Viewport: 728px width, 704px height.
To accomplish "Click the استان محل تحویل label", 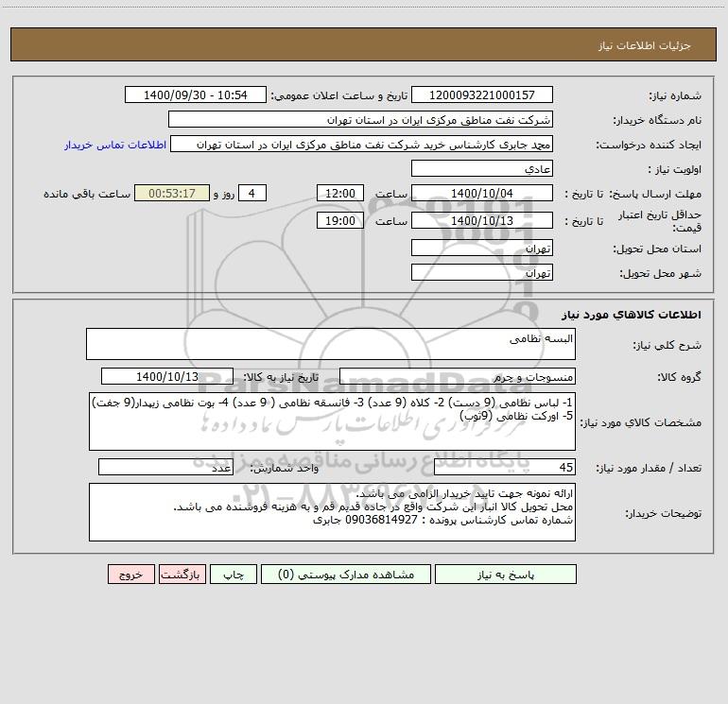I will 657,249.
